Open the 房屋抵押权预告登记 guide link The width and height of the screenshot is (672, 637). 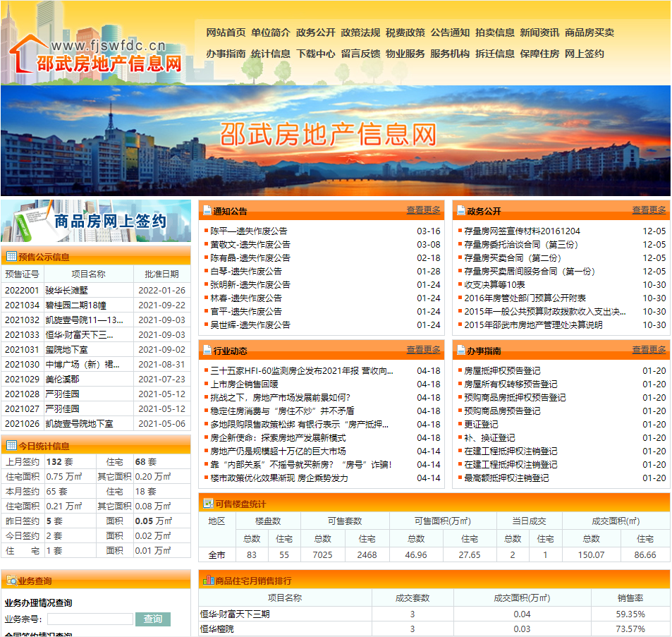[502, 371]
